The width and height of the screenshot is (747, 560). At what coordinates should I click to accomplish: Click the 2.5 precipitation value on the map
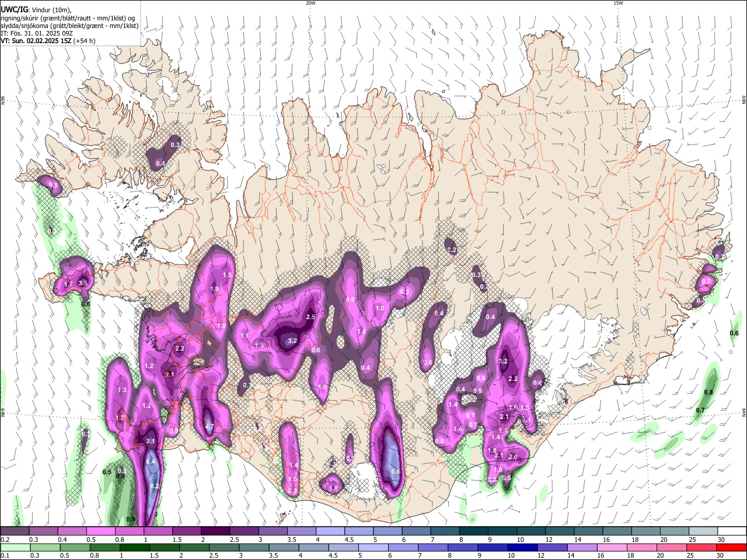(x=310, y=317)
